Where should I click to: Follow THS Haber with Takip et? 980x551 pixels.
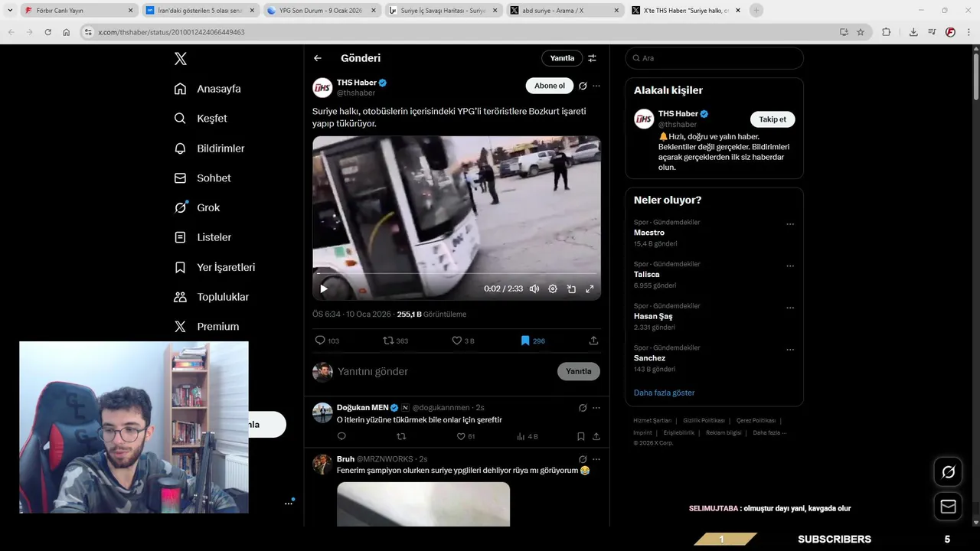[x=773, y=119]
